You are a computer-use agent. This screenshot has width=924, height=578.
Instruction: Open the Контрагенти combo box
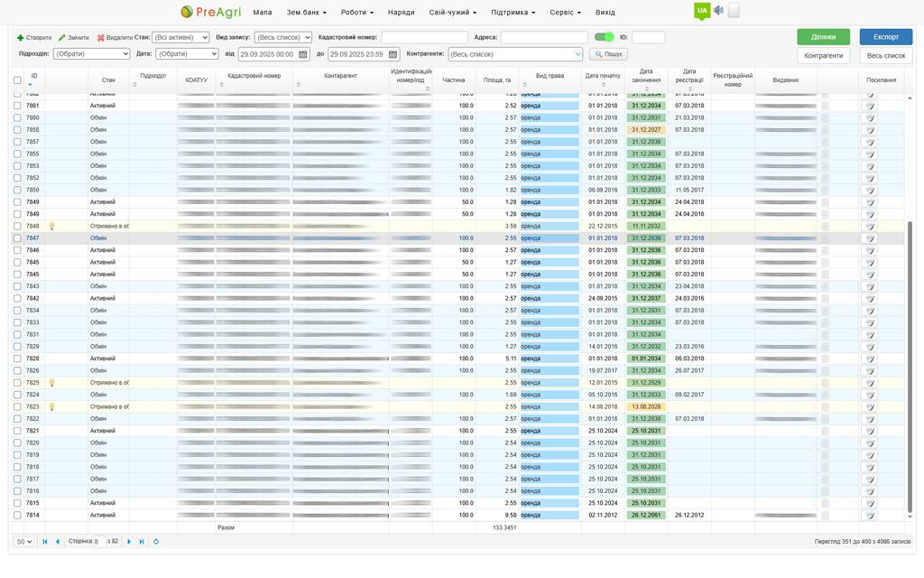pyautogui.click(x=515, y=54)
